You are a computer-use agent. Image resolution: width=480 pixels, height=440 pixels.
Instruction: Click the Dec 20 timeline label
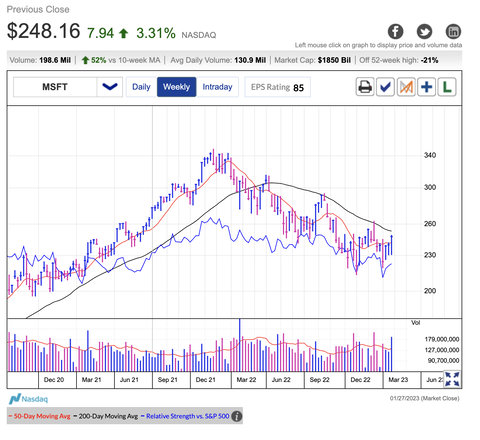pyautogui.click(x=54, y=380)
